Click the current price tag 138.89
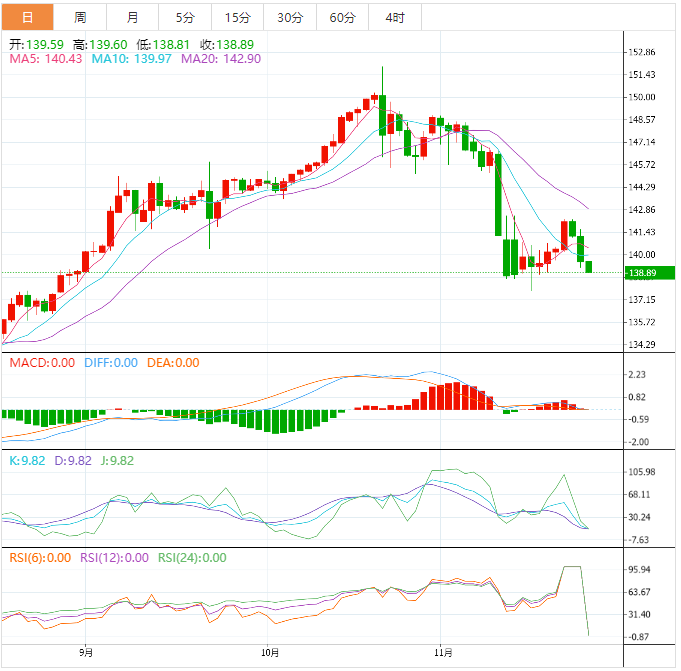681x671 pixels. [x=640, y=273]
